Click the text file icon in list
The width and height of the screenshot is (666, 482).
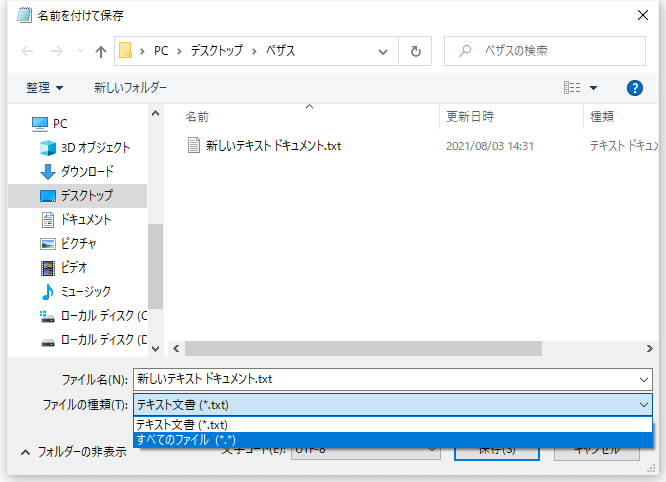[x=194, y=145]
